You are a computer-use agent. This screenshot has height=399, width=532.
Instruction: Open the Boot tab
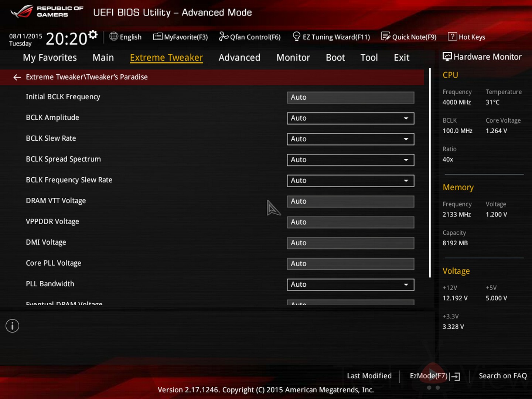point(335,58)
